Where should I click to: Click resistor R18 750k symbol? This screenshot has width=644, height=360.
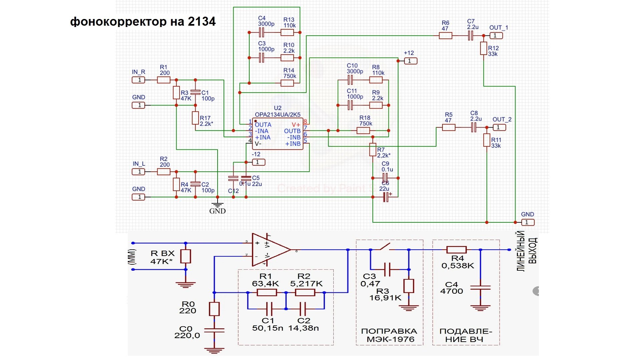coord(363,131)
